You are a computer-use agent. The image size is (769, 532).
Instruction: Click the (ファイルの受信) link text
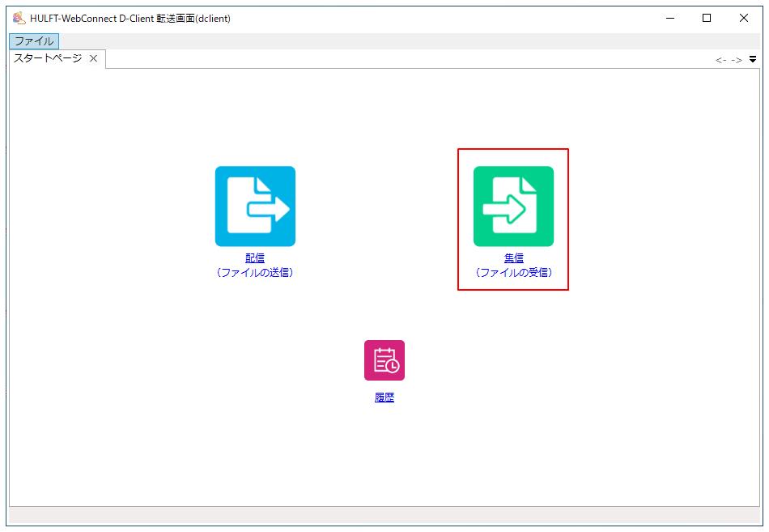coord(513,272)
